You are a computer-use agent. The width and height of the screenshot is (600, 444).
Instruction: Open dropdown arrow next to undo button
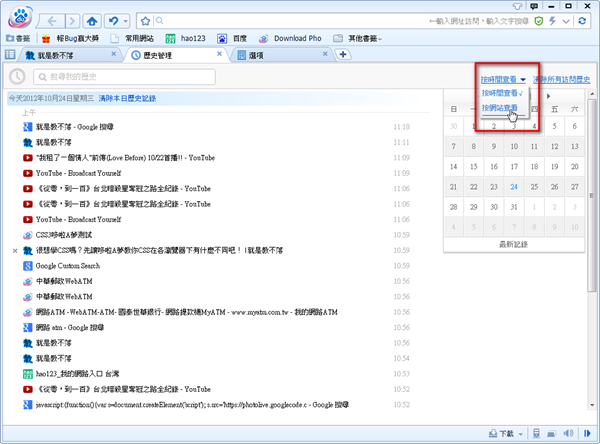point(128,20)
